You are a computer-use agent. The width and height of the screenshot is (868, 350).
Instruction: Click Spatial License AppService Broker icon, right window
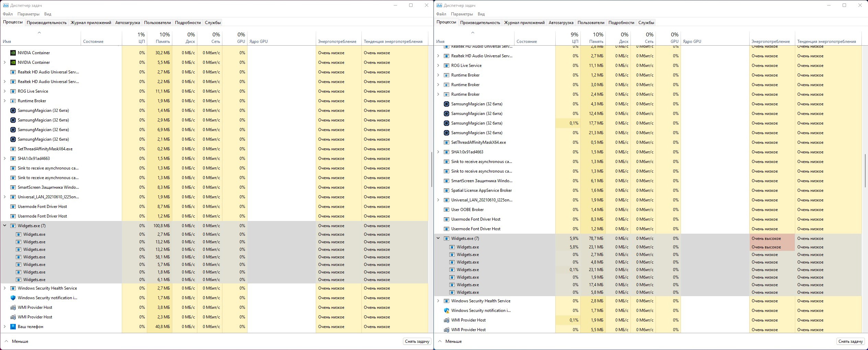click(447, 190)
